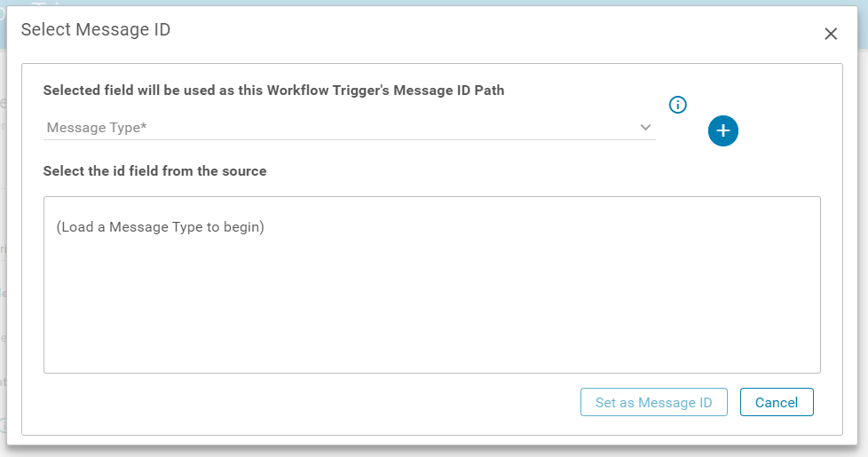Expand the Message Type dropdown chevron
The image size is (868, 457).
645,128
